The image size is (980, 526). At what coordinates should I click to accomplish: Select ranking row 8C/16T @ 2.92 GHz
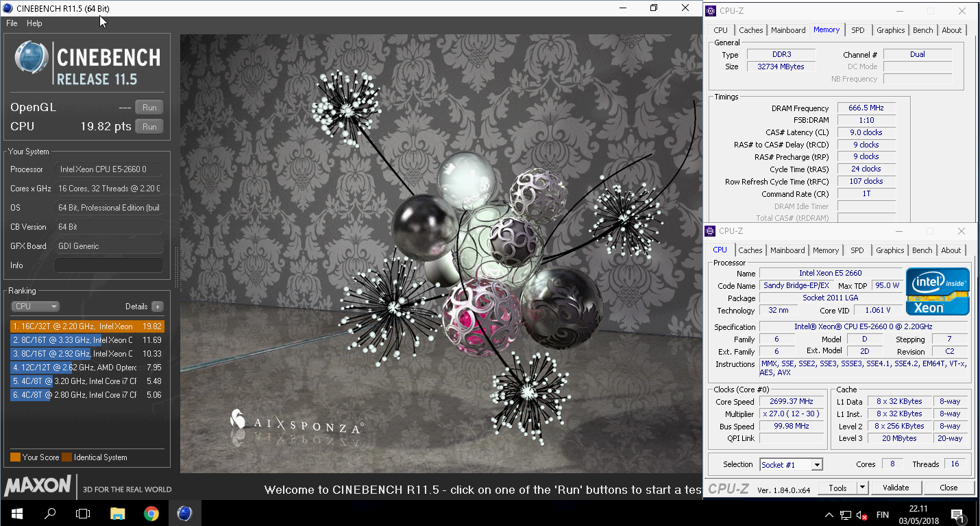tap(87, 354)
